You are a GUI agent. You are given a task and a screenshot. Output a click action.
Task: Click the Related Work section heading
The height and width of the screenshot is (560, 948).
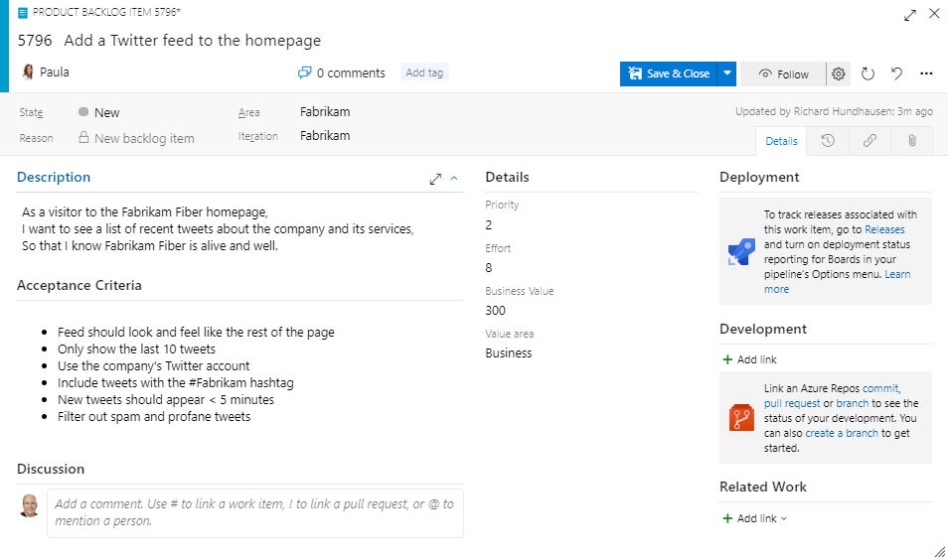tap(763, 487)
